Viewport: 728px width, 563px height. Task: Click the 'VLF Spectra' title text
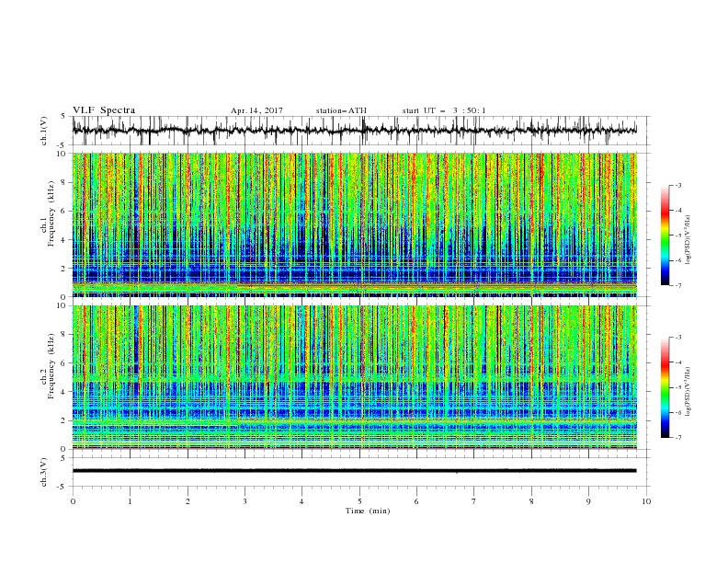click(104, 110)
